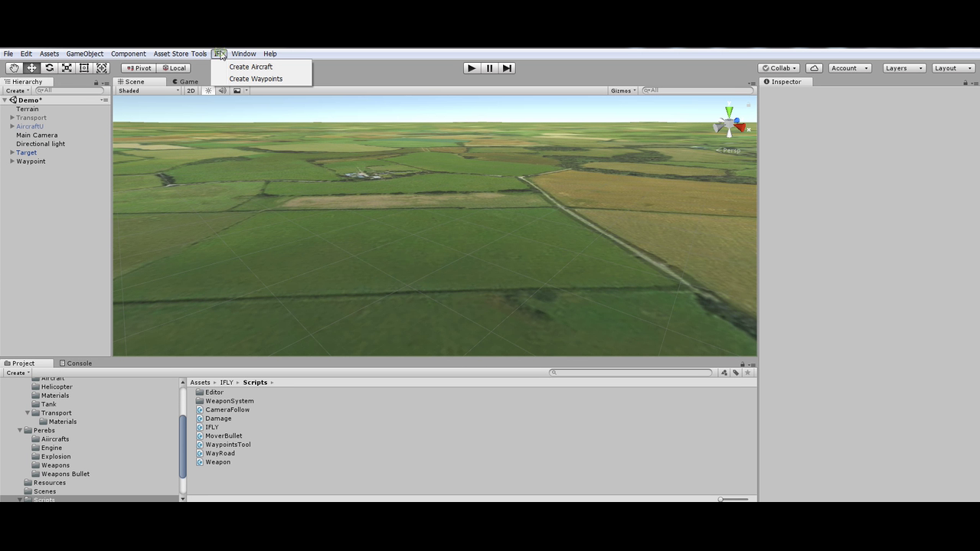Pause the game playback
This screenshot has height=551, width=980.
(x=489, y=68)
